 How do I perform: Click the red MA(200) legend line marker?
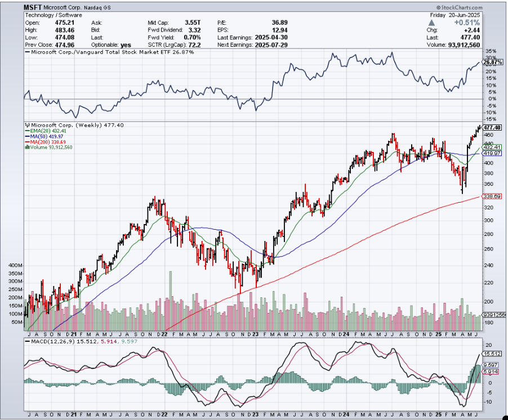click(x=28, y=142)
